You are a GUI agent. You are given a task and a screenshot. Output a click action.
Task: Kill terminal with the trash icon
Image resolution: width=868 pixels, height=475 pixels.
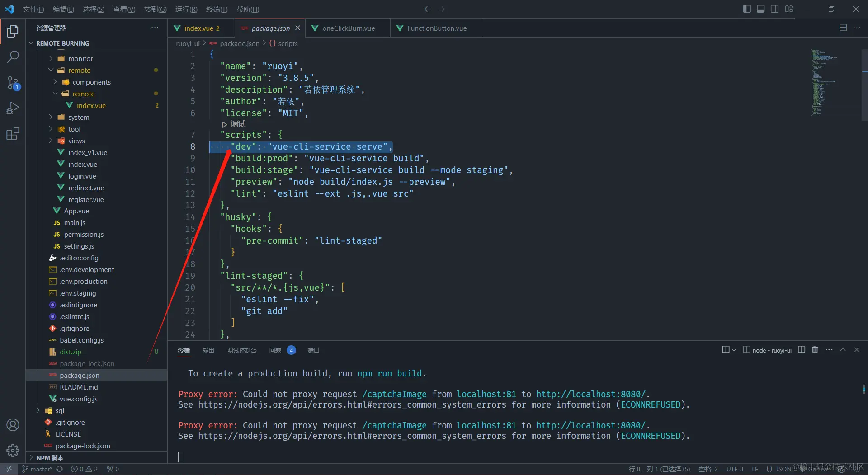point(815,350)
